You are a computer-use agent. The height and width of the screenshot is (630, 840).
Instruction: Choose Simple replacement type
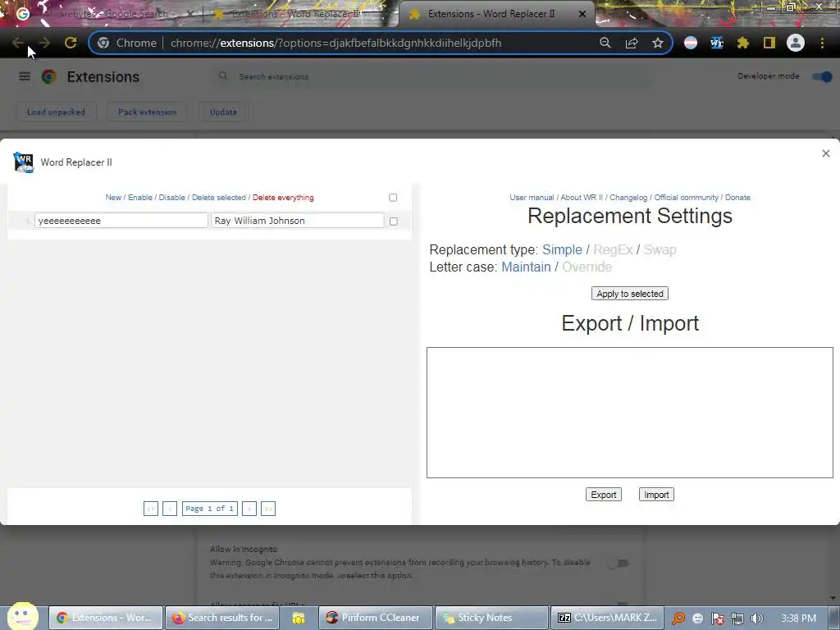click(562, 249)
